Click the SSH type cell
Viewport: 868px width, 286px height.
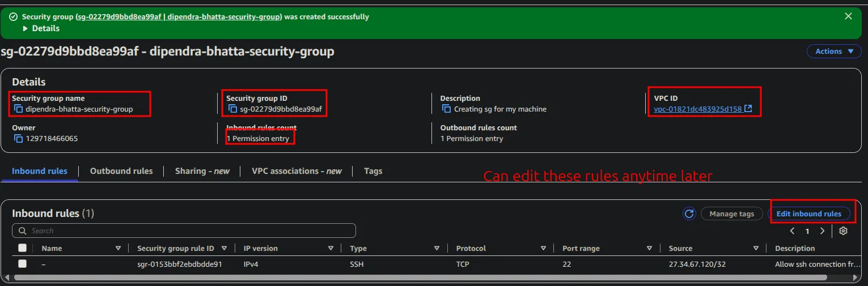click(357, 264)
